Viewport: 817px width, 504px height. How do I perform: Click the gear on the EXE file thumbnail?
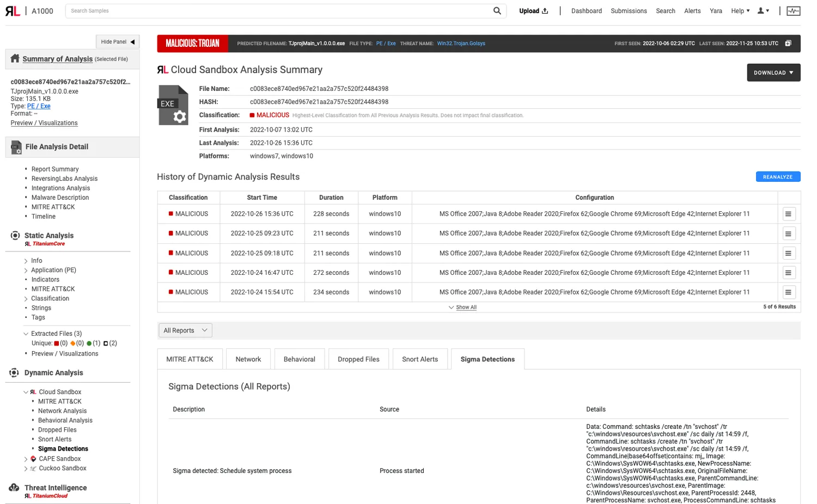(179, 116)
